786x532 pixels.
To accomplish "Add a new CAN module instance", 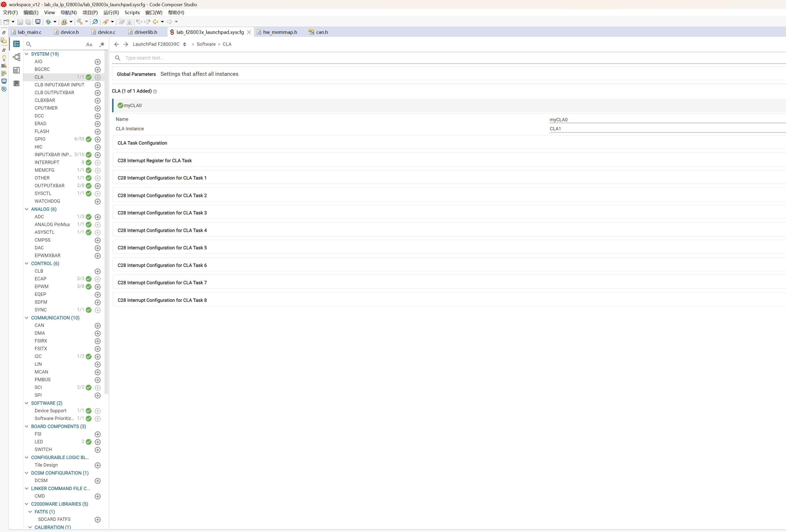I will 98,326.
